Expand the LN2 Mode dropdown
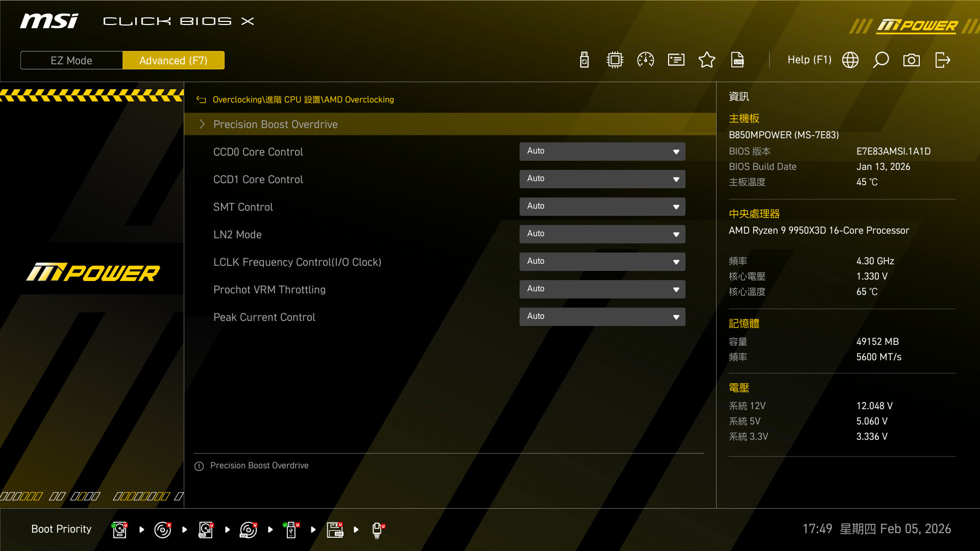 pos(602,234)
